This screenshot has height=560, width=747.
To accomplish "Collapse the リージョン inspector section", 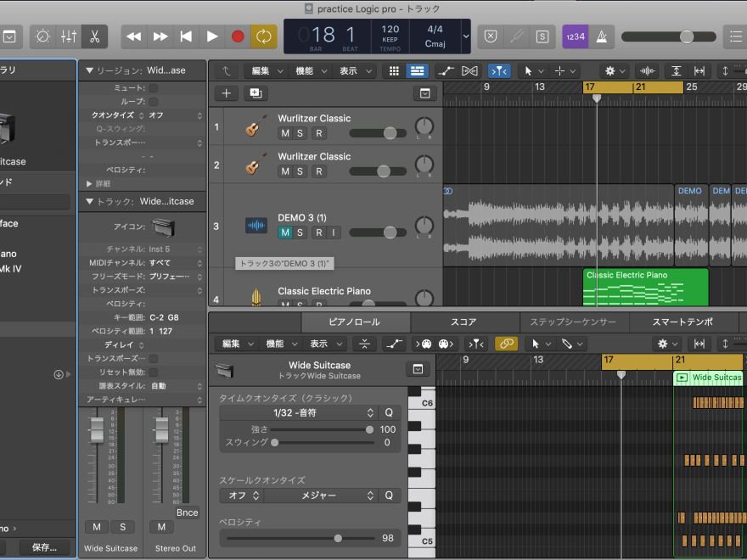I will click(x=89, y=70).
